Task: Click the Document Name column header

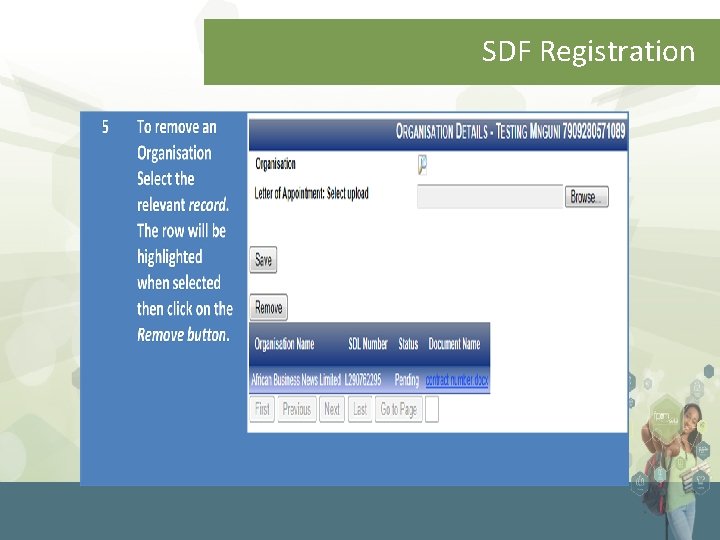Action: [x=454, y=344]
